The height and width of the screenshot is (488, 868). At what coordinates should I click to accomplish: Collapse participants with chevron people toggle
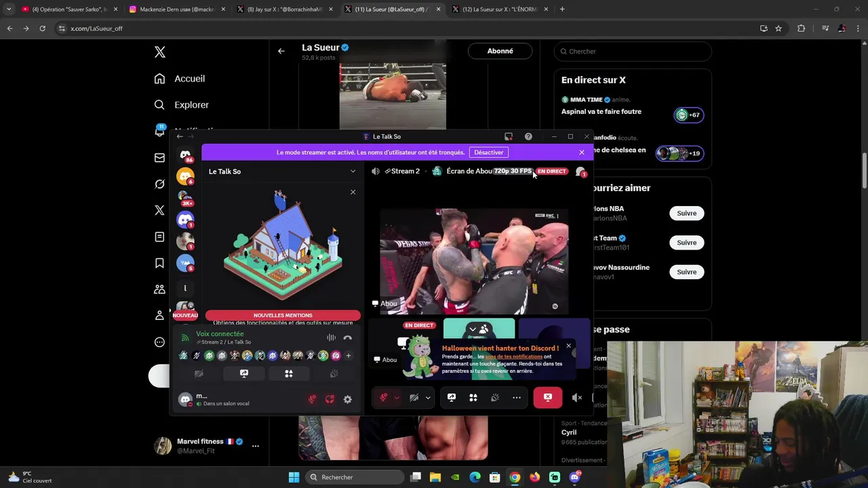pos(479,329)
